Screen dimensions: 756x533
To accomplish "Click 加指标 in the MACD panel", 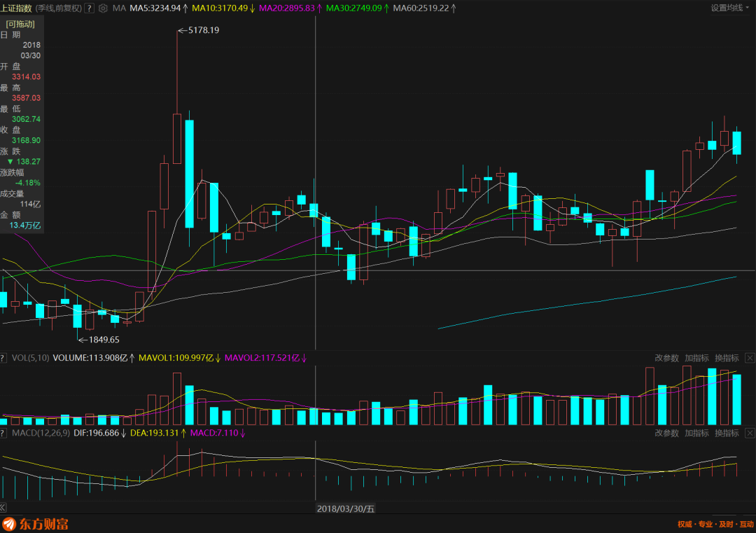I will click(696, 433).
